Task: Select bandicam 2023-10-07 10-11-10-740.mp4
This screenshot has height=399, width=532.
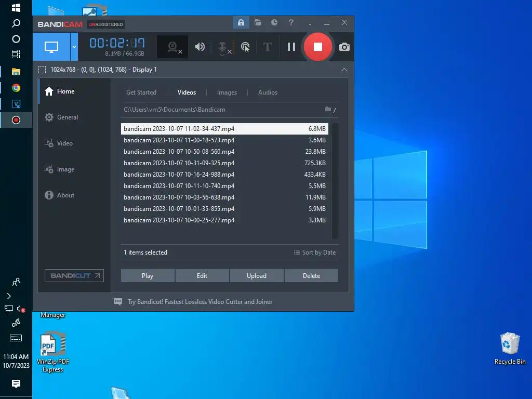Action: pos(224,186)
